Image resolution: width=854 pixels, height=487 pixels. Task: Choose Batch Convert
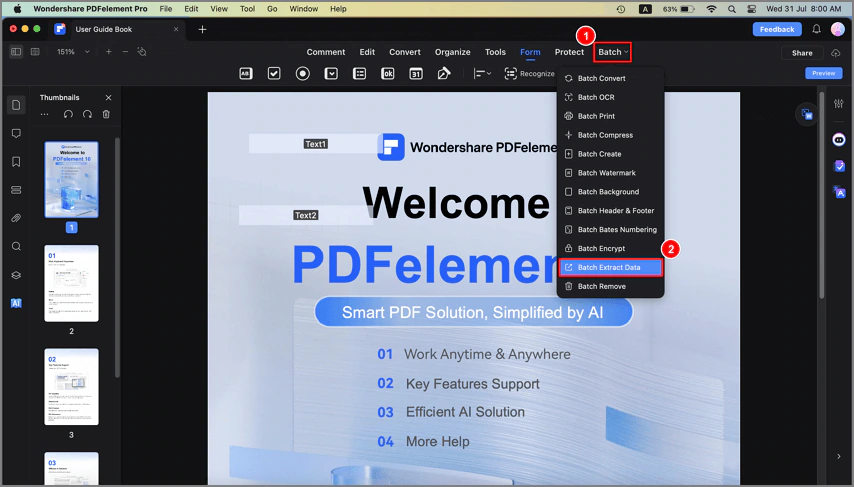point(611,78)
